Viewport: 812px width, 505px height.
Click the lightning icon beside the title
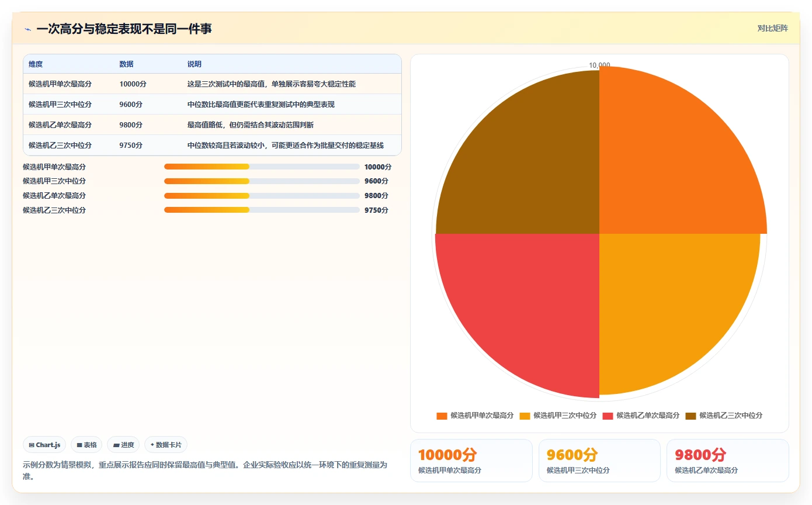click(x=28, y=29)
